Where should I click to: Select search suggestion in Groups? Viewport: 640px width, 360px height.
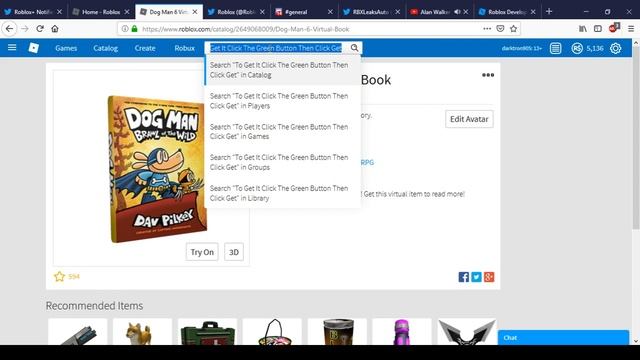point(283,162)
